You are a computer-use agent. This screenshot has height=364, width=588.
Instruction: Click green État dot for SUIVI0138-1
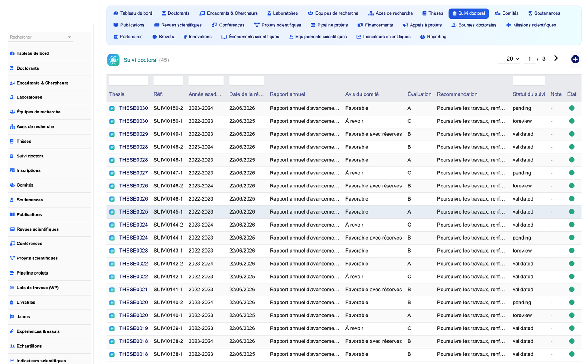[571, 354]
